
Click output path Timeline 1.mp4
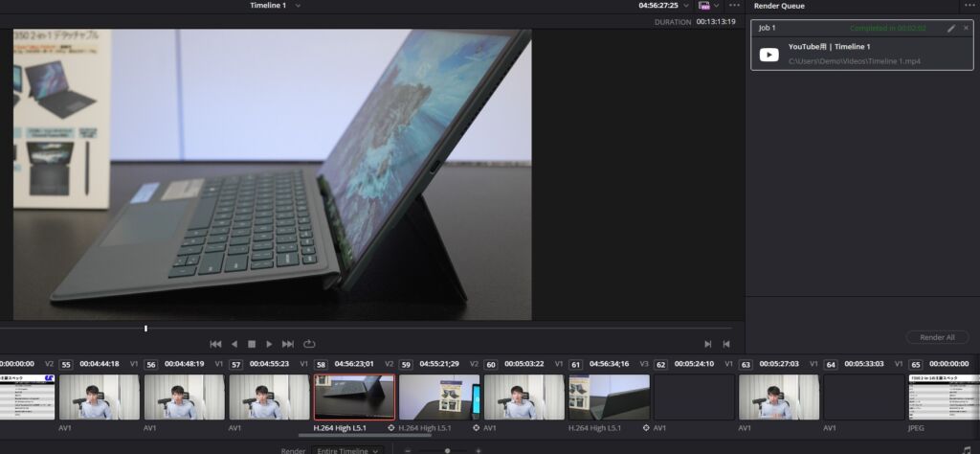tap(854, 61)
